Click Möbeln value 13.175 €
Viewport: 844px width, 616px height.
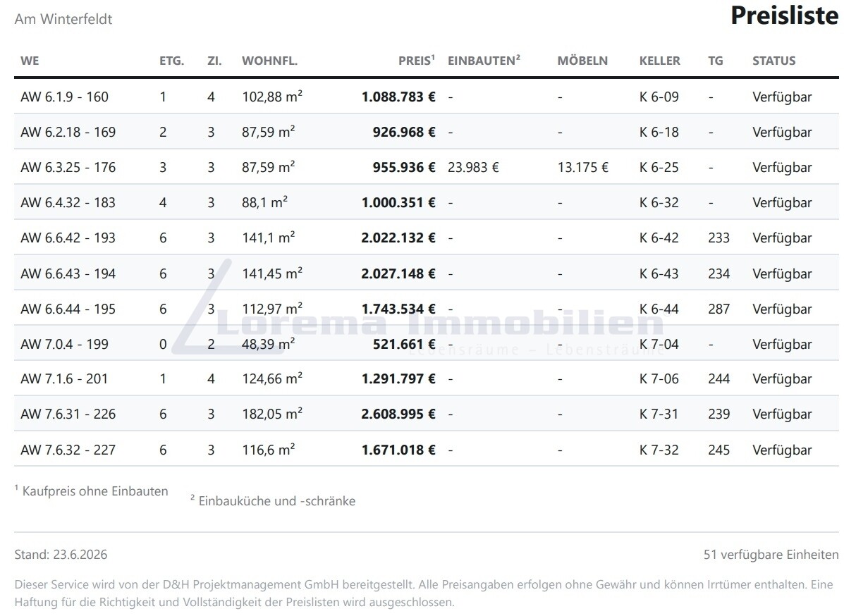[583, 167]
